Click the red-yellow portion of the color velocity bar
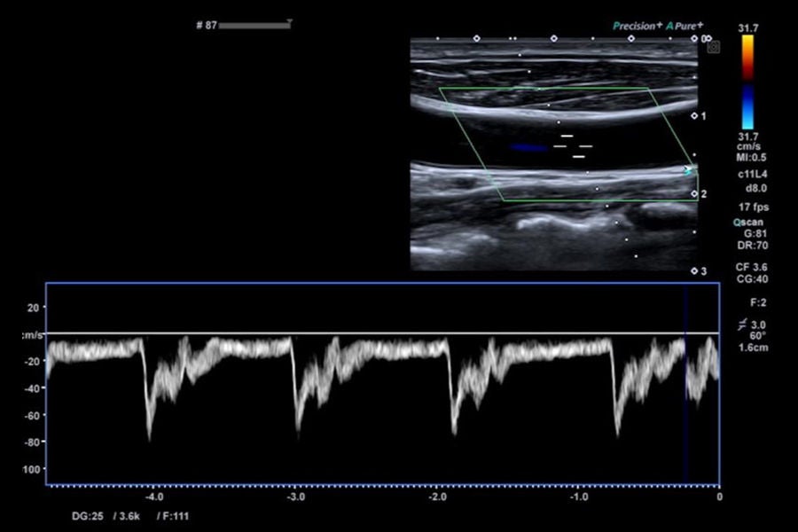The width and height of the screenshot is (798, 532). 747,57
